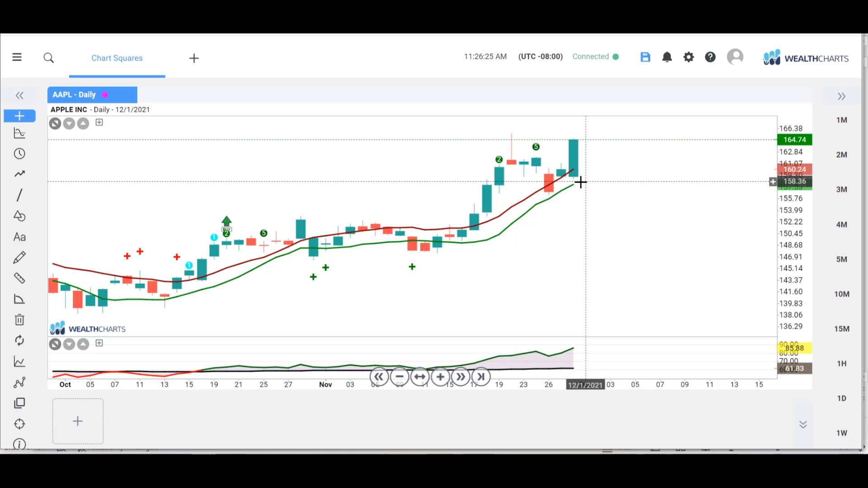Open alerts bell notifications
Image resolution: width=868 pixels, height=488 pixels.
tap(667, 57)
